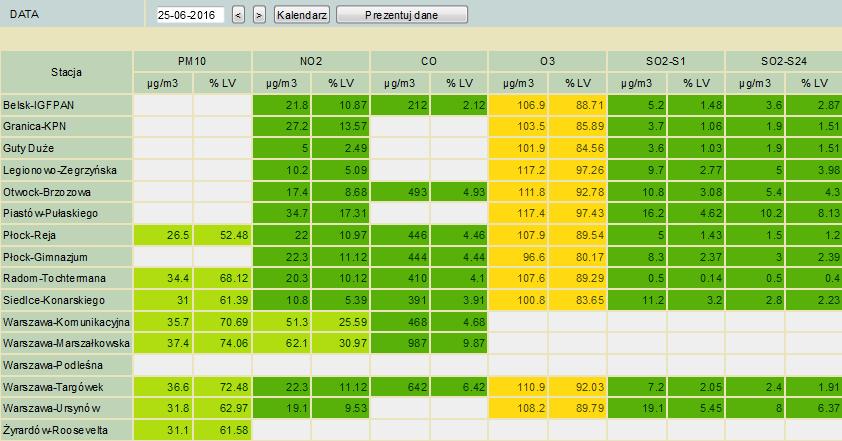
Task: Select station Radom-Tochtermana
Action: coord(67,278)
